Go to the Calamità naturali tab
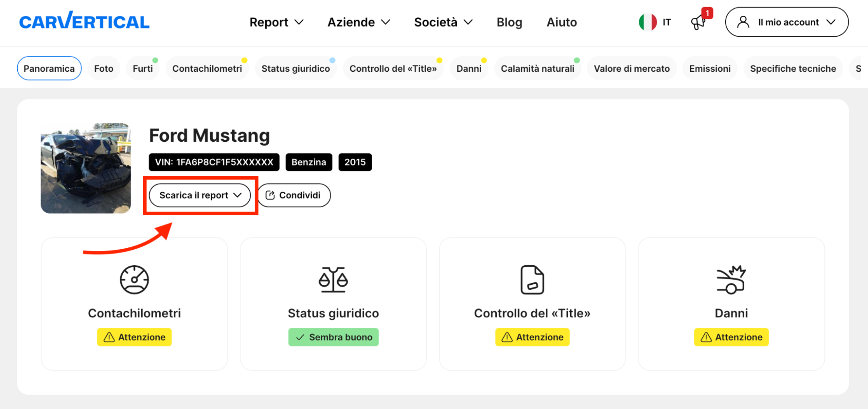 pos(537,69)
